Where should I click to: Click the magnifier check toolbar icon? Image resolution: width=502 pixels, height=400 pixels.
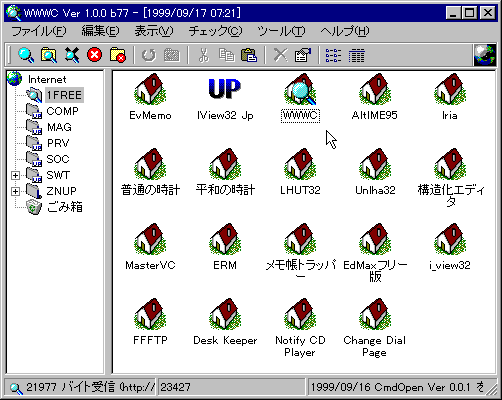click(26, 55)
